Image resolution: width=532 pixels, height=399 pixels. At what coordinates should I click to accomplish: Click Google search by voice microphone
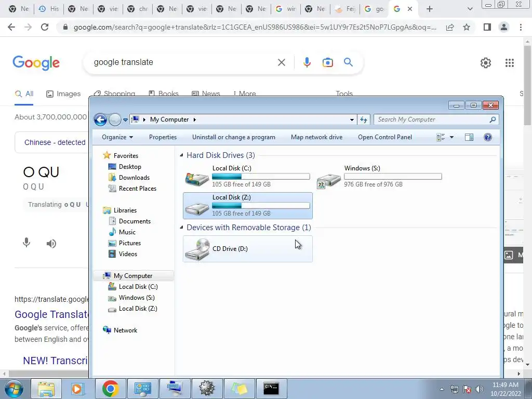[x=307, y=62]
